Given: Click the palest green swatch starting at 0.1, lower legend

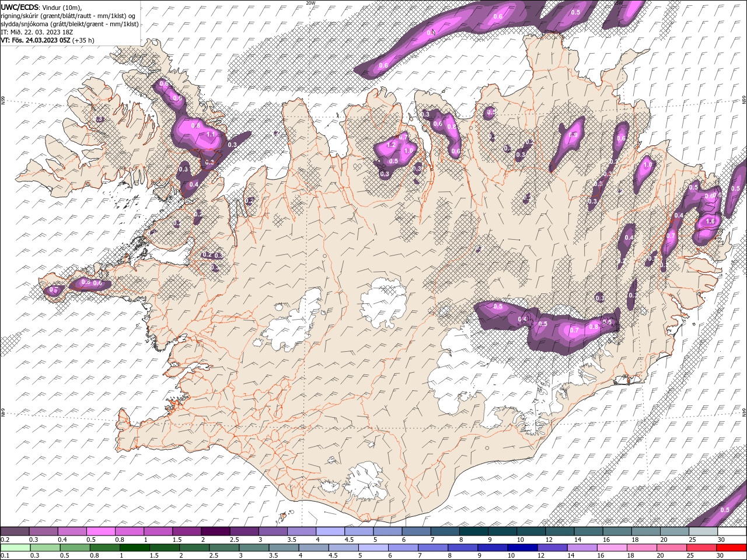Looking at the screenshot, I should click(15, 548).
